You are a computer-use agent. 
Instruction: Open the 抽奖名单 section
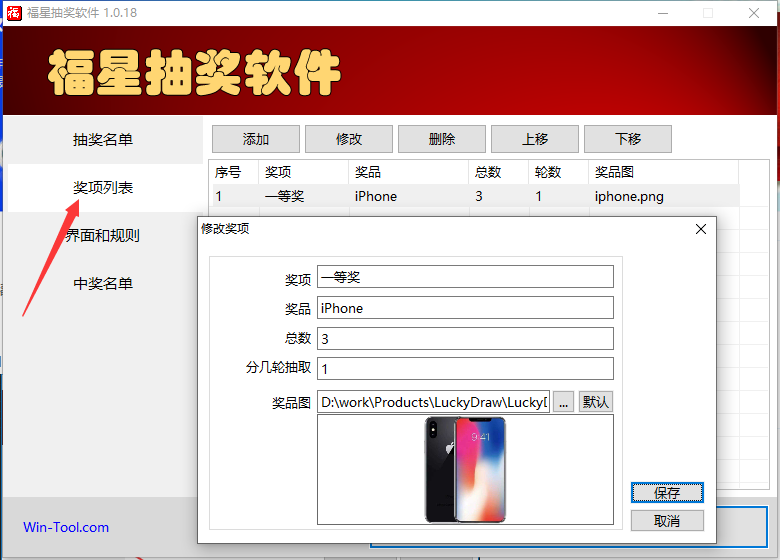pos(103,140)
